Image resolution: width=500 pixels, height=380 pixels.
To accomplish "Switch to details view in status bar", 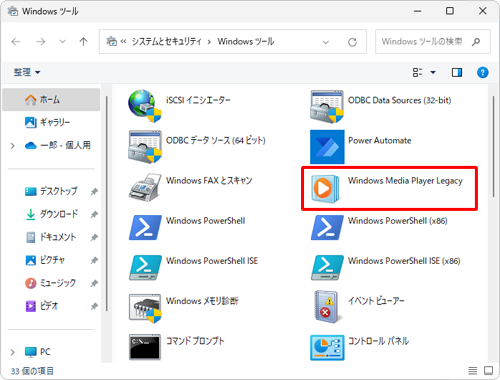I will coord(472,370).
